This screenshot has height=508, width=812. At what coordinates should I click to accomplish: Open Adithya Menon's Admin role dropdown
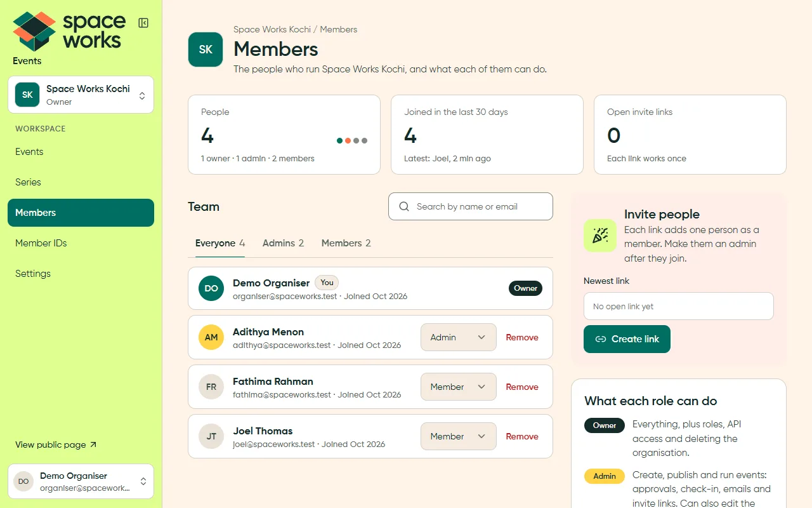458,337
